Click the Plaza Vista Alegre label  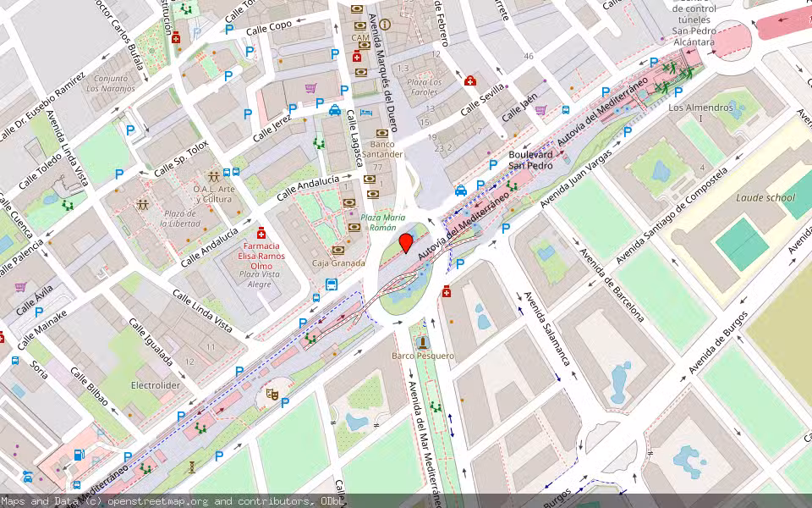tap(259, 279)
